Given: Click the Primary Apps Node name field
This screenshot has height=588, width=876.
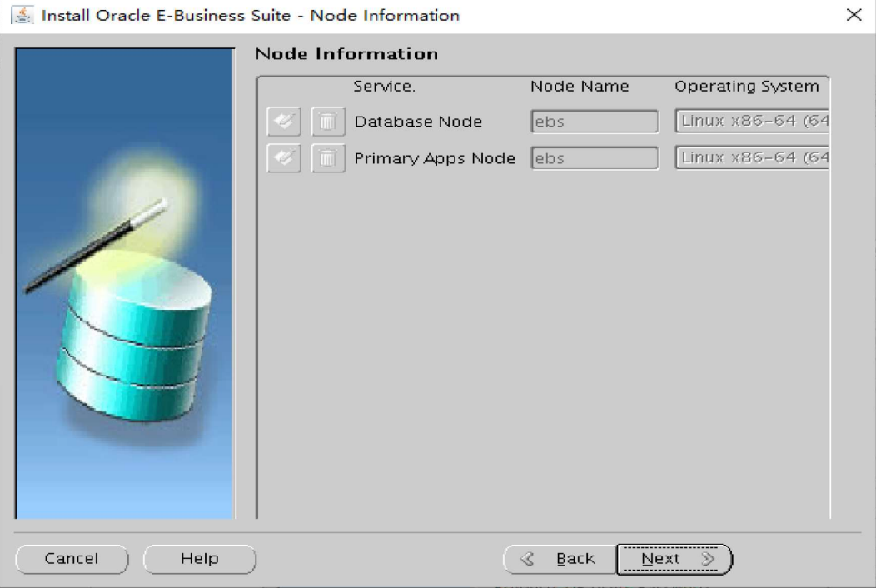Looking at the screenshot, I should pyautogui.click(x=595, y=158).
